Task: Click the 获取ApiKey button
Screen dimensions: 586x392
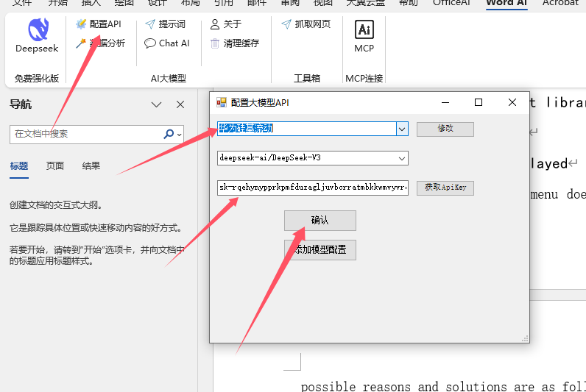Action: click(445, 188)
